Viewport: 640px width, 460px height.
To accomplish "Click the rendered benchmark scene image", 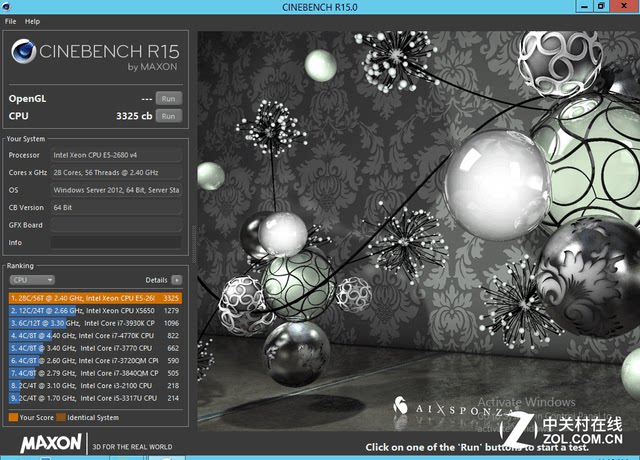I will [418, 231].
